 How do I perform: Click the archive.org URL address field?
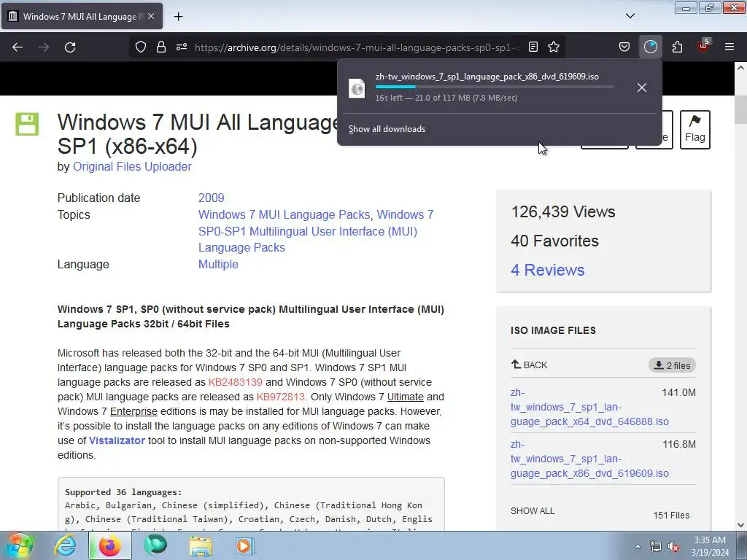[356, 47]
